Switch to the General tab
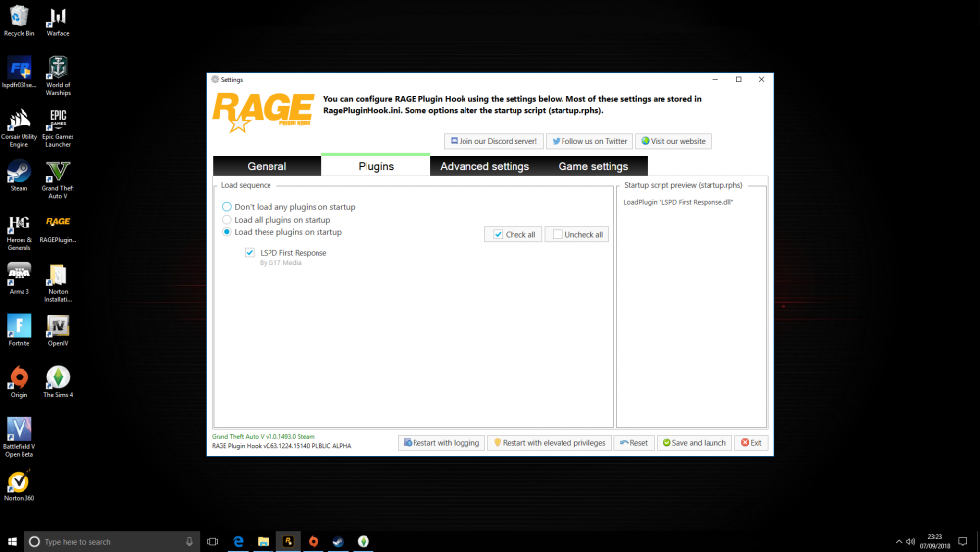 pos(267,166)
